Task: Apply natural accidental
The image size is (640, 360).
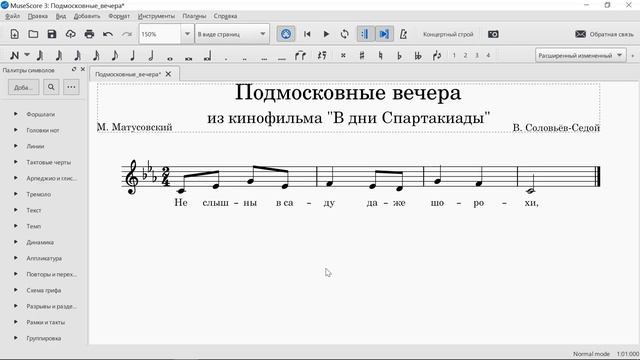Action: point(380,56)
